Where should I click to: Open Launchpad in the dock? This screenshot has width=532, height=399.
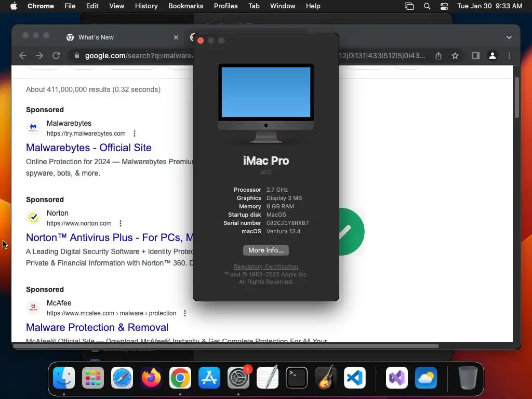click(93, 378)
